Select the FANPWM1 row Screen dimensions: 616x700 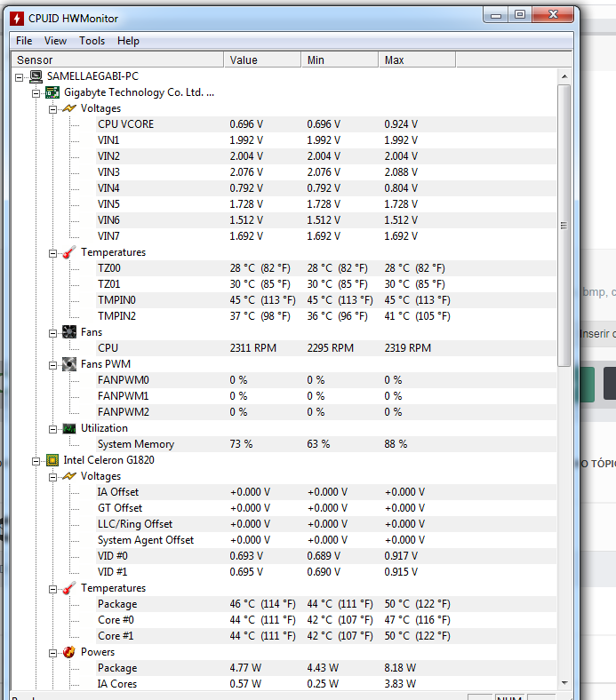pos(326,396)
